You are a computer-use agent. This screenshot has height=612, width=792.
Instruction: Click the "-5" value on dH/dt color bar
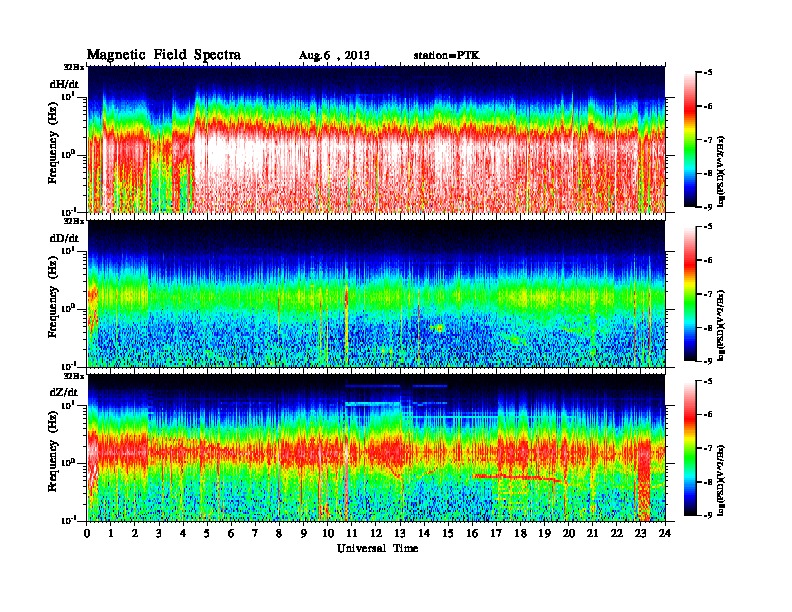708,73
